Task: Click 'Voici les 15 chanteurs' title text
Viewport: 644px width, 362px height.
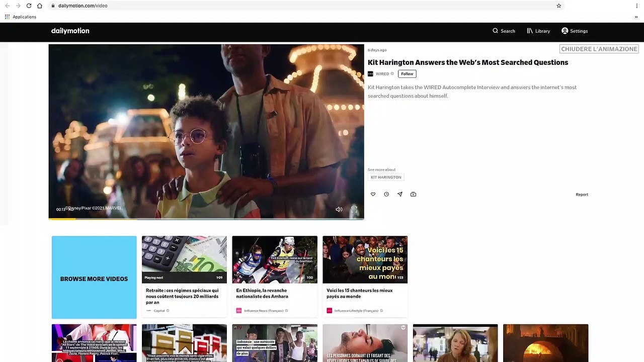Action: click(360, 293)
